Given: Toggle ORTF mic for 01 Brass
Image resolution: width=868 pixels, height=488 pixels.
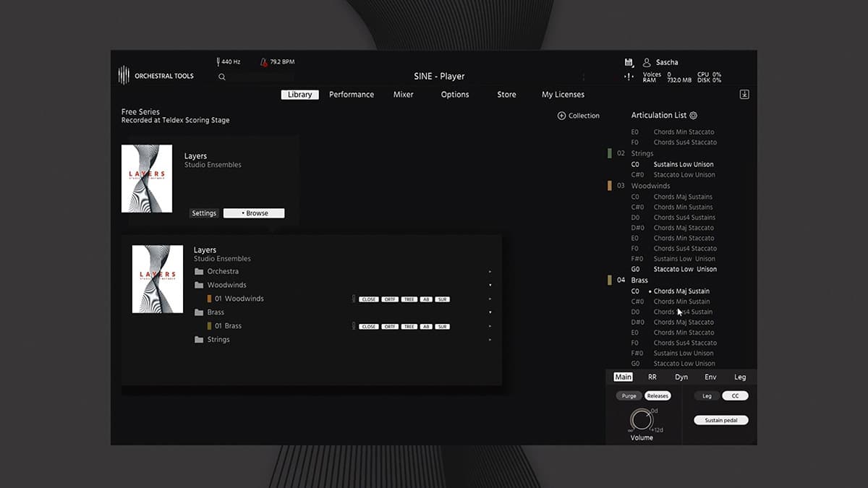Looking at the screenshot, I should (x=390, y=327).
